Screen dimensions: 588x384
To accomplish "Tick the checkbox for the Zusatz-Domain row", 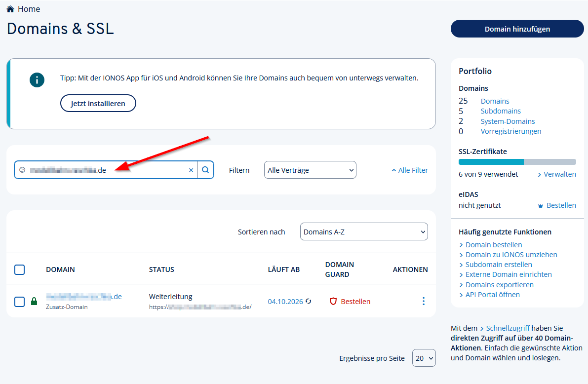I will [19, 302].
